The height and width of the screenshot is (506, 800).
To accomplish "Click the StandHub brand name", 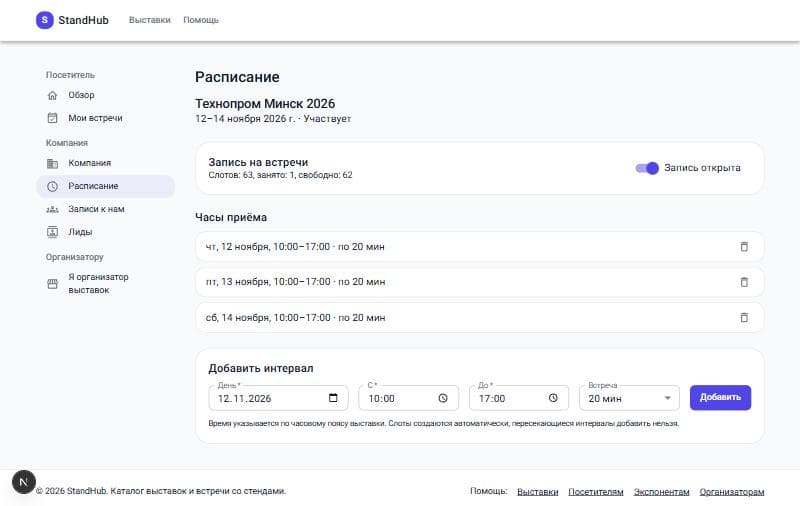I will (83, 20).
